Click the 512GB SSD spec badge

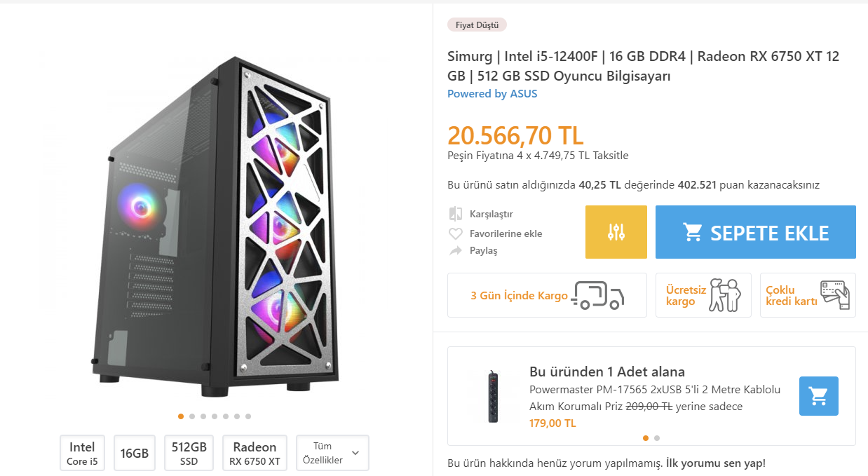pyautogui.click(x=189, y=453)
